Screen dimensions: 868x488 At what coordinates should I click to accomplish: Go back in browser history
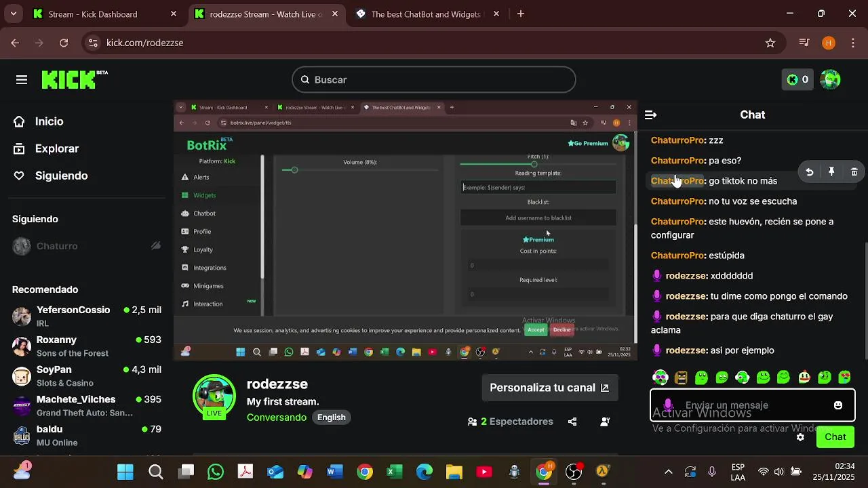tap(15, 43)
